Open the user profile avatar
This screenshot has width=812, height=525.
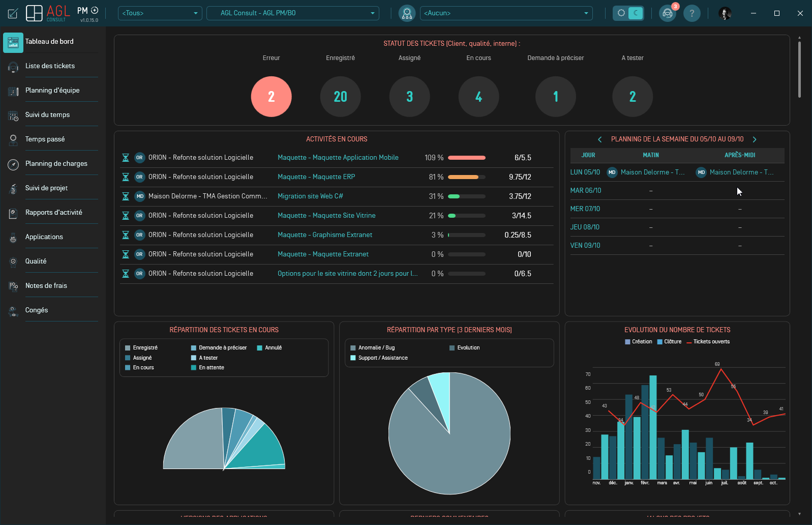725,13
